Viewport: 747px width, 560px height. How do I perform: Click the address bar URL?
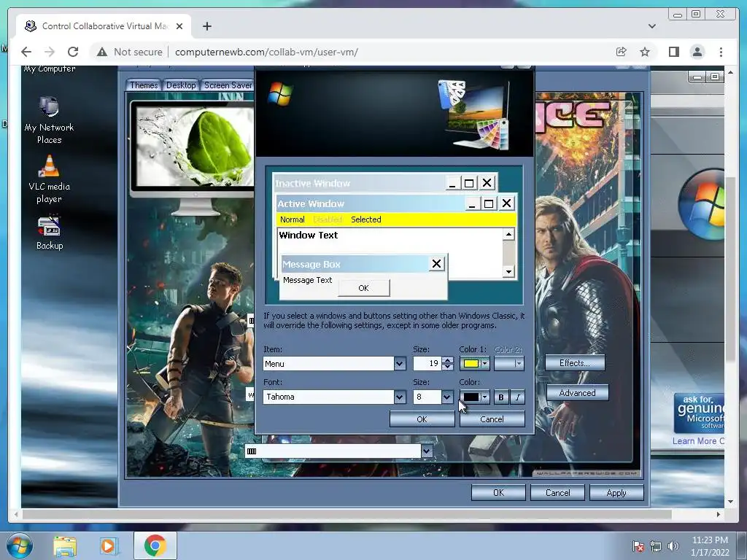[267, 52]
